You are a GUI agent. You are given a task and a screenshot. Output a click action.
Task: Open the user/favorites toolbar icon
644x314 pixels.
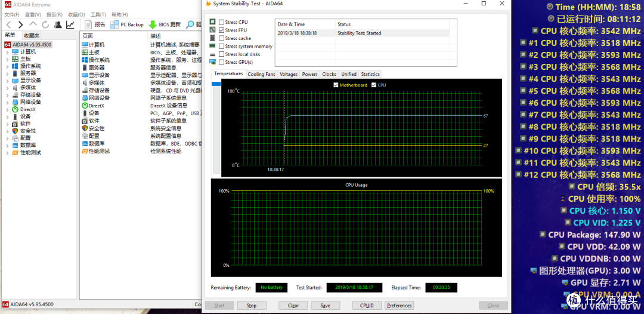point(58,24)
